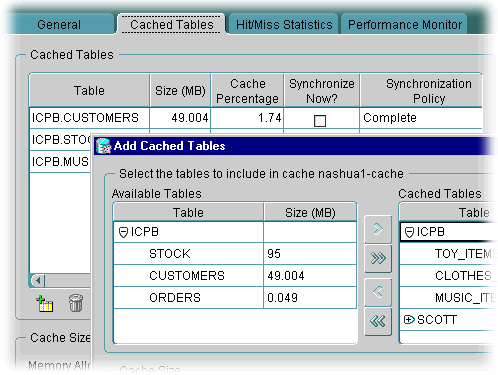Click the 1.74 cache percentage cell
Viewport: 498px width, 375px height.
tap(247, 118)
